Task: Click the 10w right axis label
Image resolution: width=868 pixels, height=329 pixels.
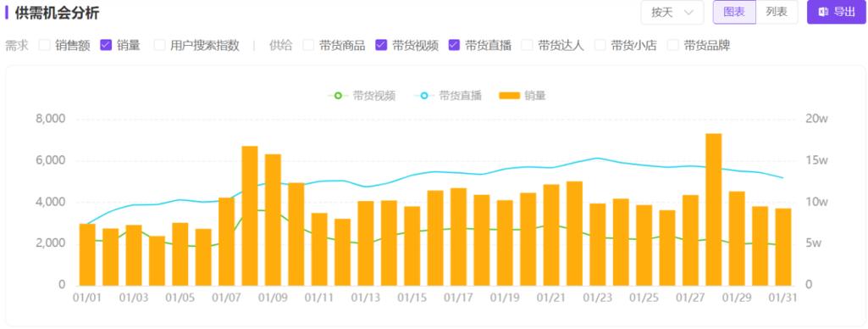Action: pyautogui.click(x=816, y=202)
